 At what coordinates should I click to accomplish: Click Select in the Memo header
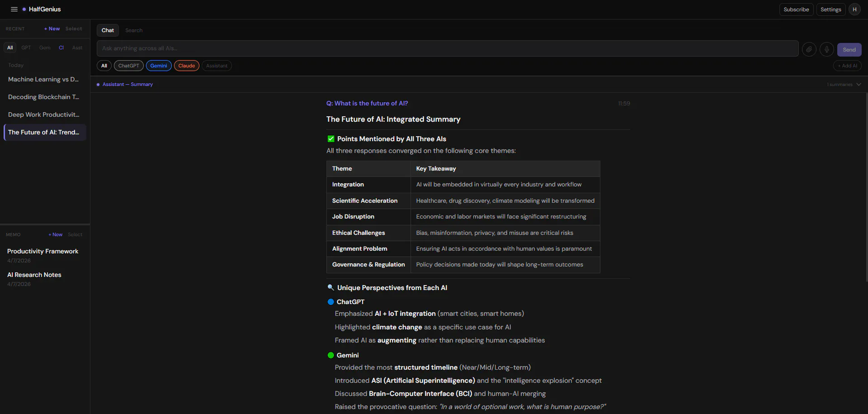pos(75,234)
